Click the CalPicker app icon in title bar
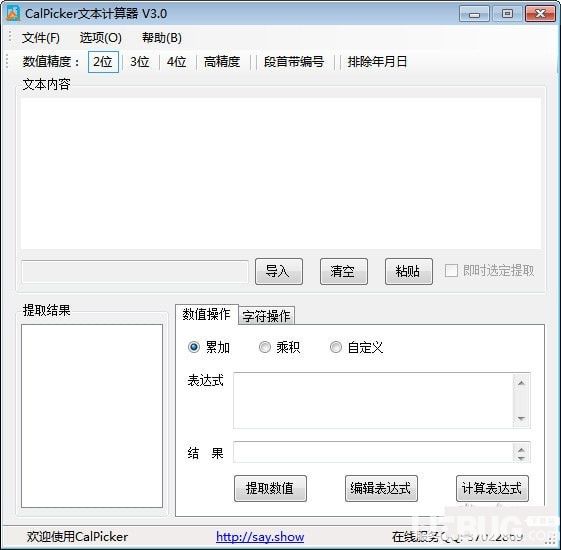 click(13, 13)
